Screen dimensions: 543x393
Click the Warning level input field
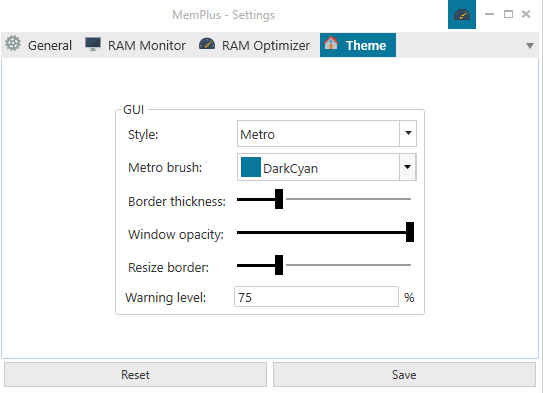[316, 297]
